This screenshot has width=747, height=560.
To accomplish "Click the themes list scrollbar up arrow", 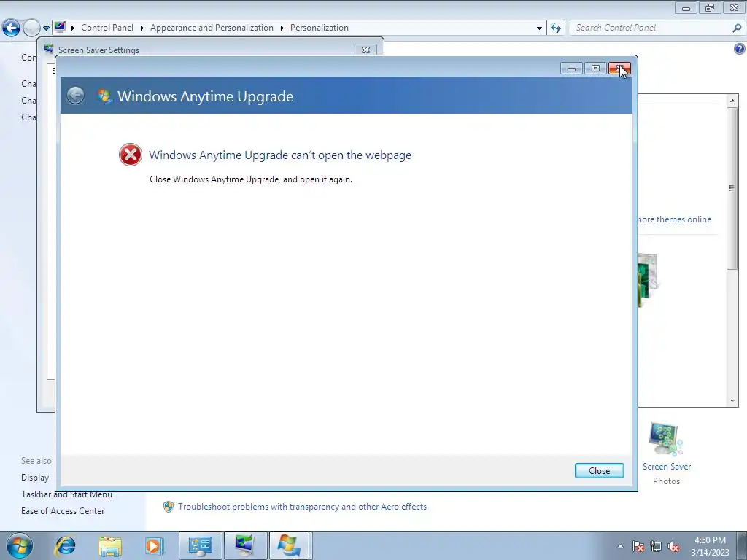I will pyautogui.click(x=732, y=101).
